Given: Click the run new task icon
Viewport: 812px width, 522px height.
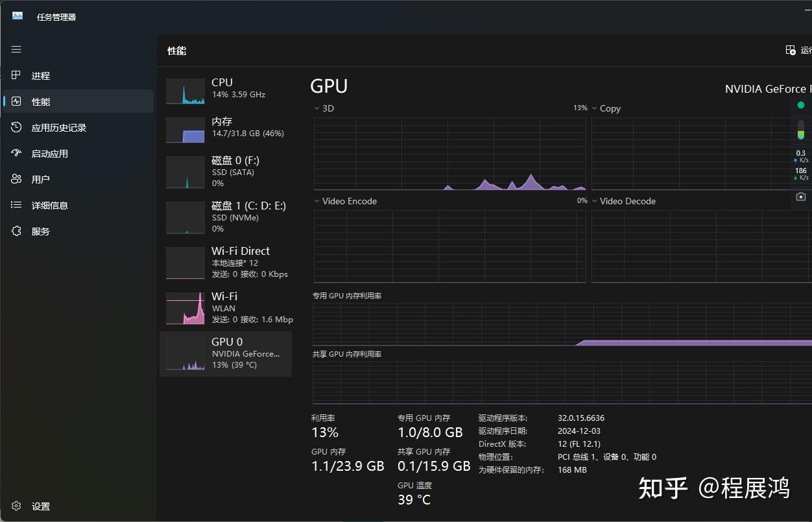Looking at the screenshot, I should pos(790,50).
